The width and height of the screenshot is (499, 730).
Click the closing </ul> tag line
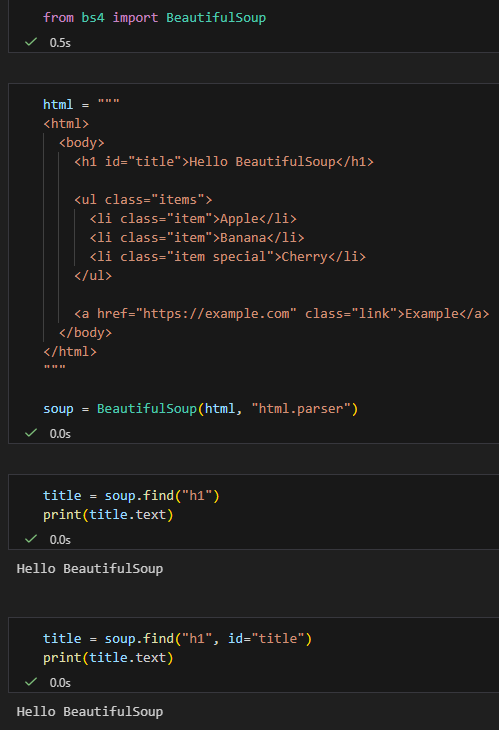pos(93,276)
